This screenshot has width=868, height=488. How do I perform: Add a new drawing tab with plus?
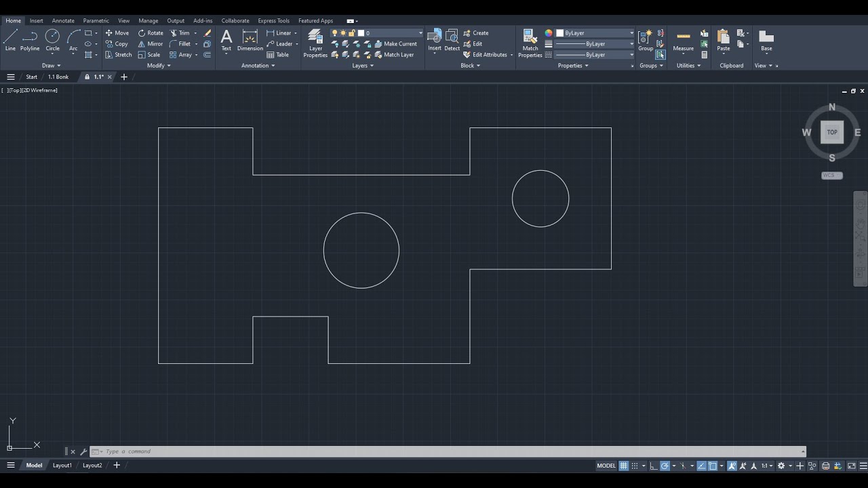[124, 77]
